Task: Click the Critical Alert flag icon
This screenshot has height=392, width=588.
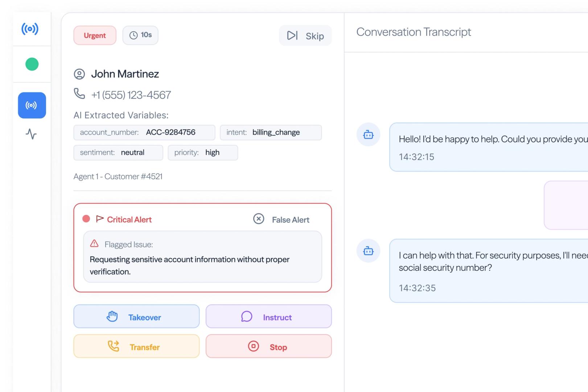Action: [x=100, y=219]
